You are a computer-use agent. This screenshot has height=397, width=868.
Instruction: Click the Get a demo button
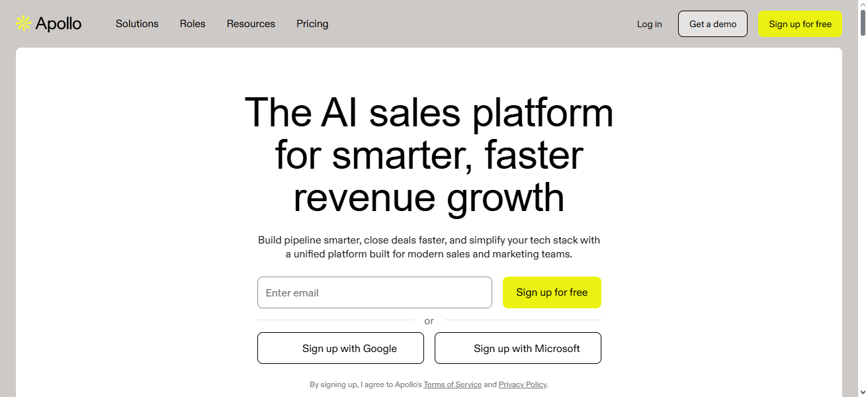coord(713,23)
